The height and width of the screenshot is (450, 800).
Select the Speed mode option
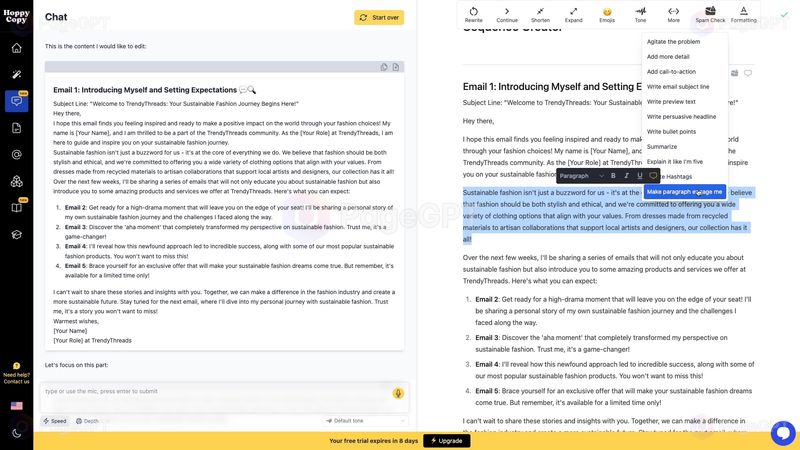click(x=55, y=421)
